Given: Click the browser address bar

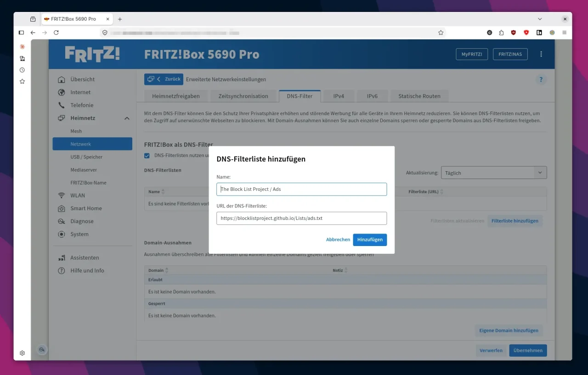Looking at the screenshot, I should tap(272, 33).
